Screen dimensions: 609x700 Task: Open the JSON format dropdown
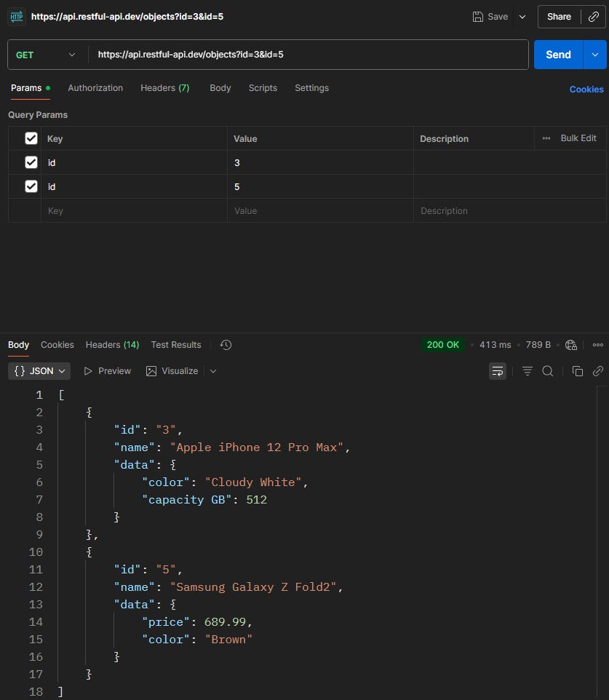point(39,371)
